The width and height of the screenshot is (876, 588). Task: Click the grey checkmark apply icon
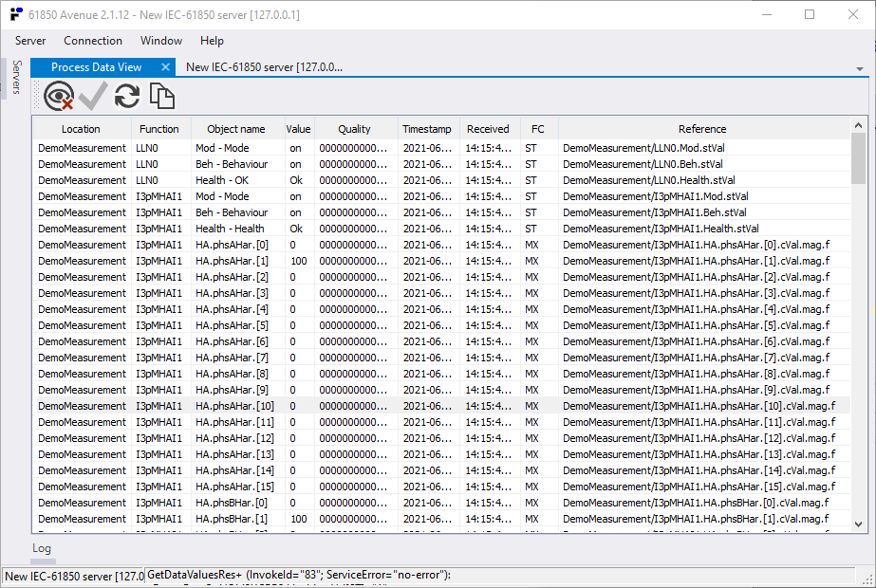click(93, 96)
